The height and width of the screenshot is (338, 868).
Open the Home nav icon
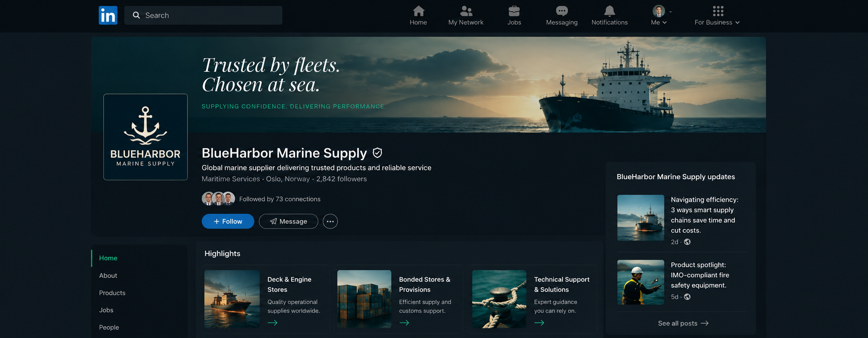point(418,11)
